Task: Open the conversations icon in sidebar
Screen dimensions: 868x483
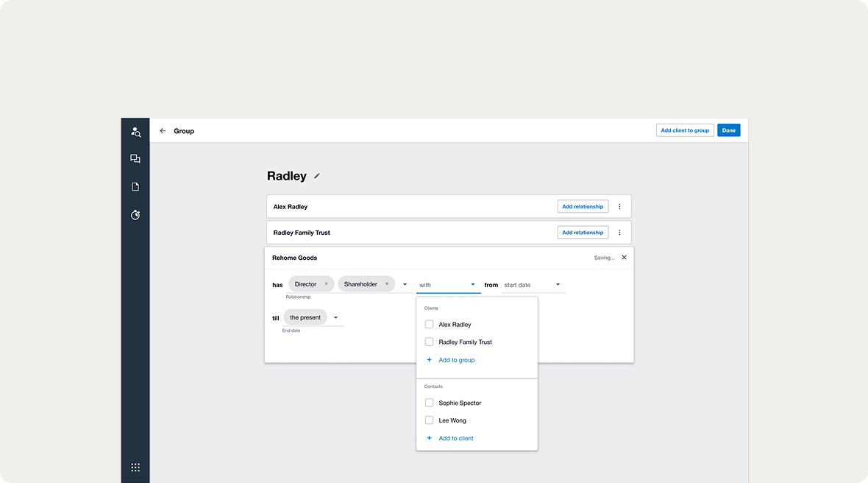Action: point(135,159)
